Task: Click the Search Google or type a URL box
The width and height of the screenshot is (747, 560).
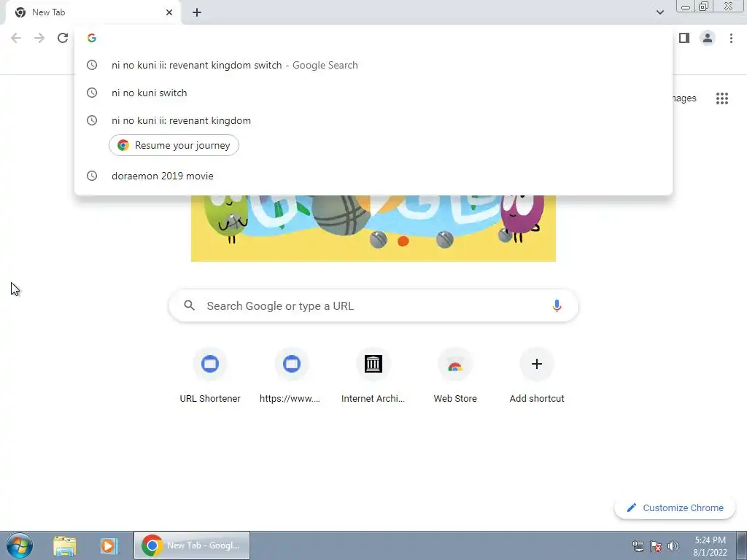Action: [373, 306]
